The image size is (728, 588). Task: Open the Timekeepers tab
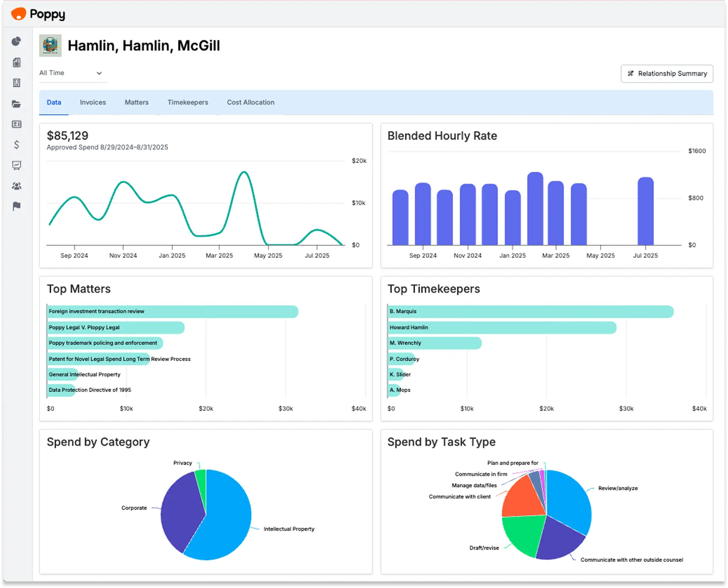tap(188, 102)
